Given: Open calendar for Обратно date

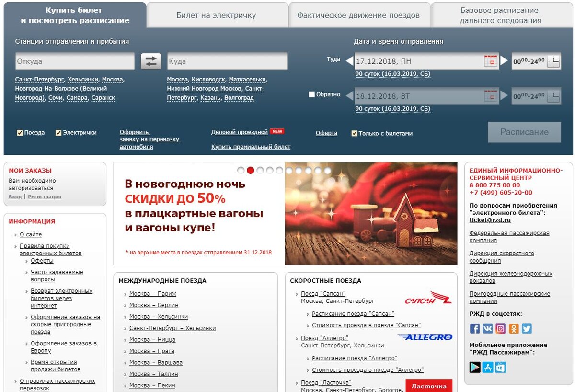Looking at the screenshot, I should 491,96.
